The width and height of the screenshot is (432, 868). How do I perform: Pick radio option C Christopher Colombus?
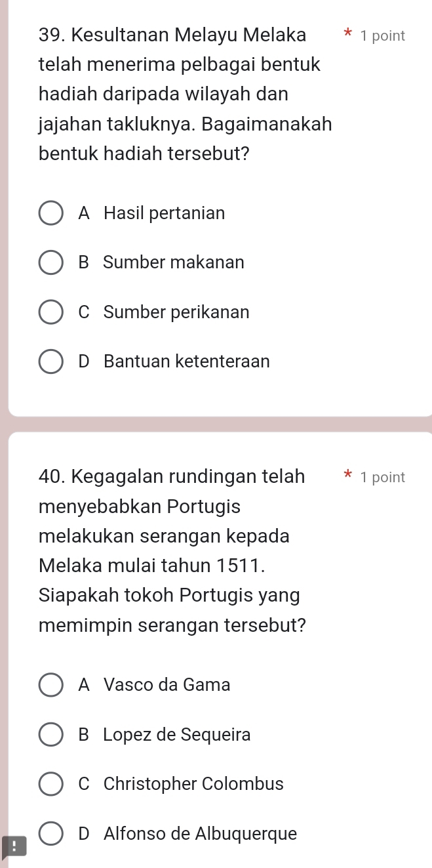[51, 785]
